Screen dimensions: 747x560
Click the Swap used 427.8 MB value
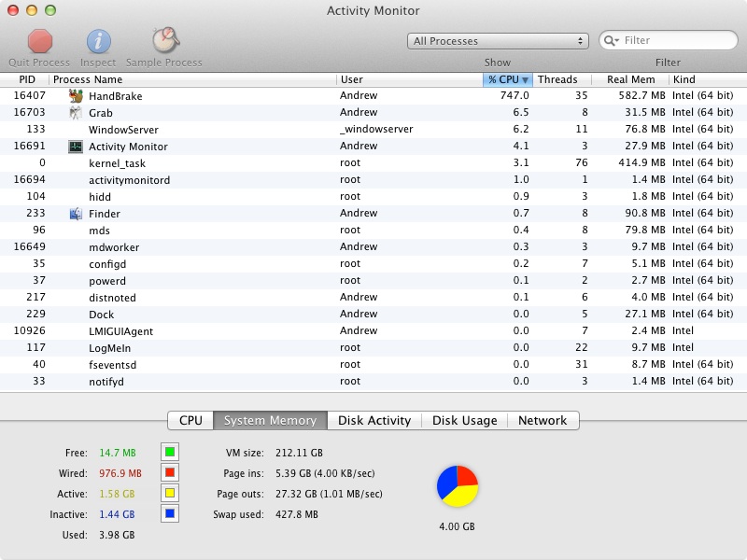pos(296,514)
